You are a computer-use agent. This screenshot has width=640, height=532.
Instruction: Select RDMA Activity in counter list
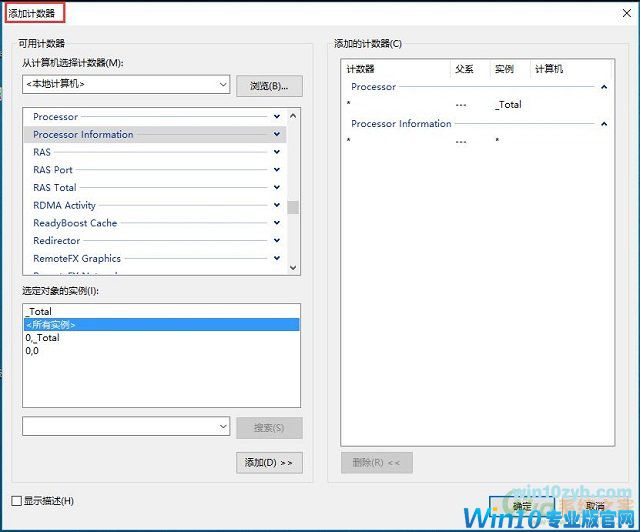click(x=155, y=205)
